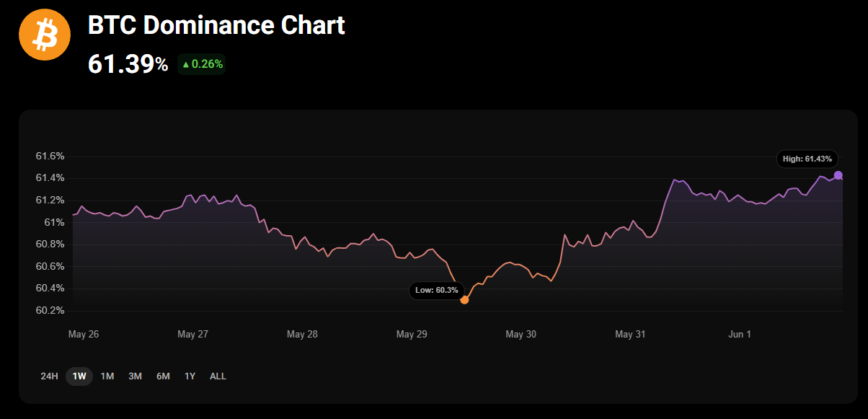Click the May 28 axis label

302,335
